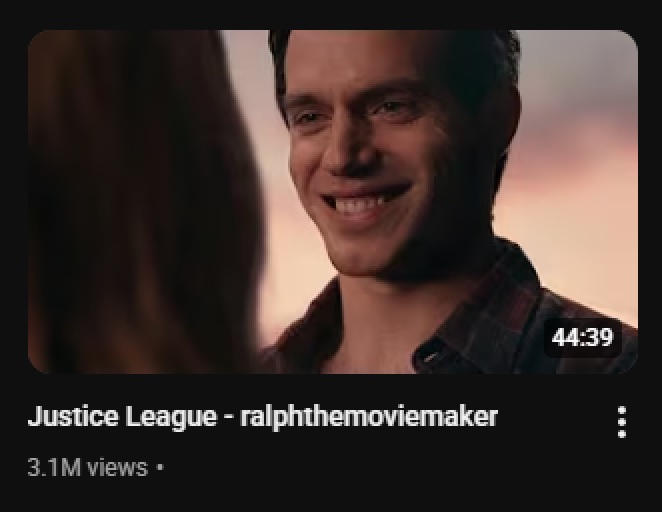This screenshot has height=512, width=662.
Task: Open the three-dot video options menu
Action: pyautogui.click(x=621, y=422)
